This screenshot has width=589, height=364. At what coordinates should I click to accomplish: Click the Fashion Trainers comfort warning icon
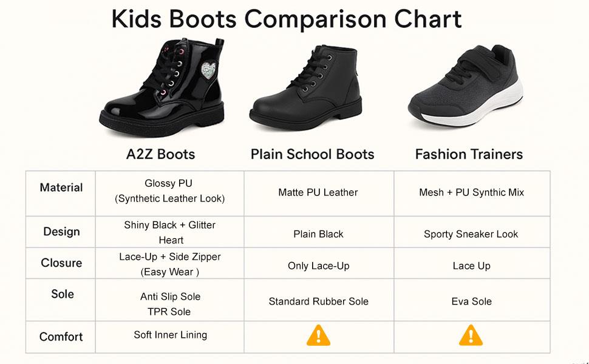pyautogui.click(x=471, y=335)
